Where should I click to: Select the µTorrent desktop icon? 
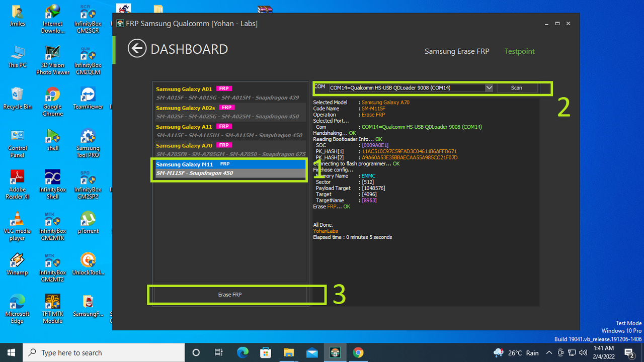point(88,223)
